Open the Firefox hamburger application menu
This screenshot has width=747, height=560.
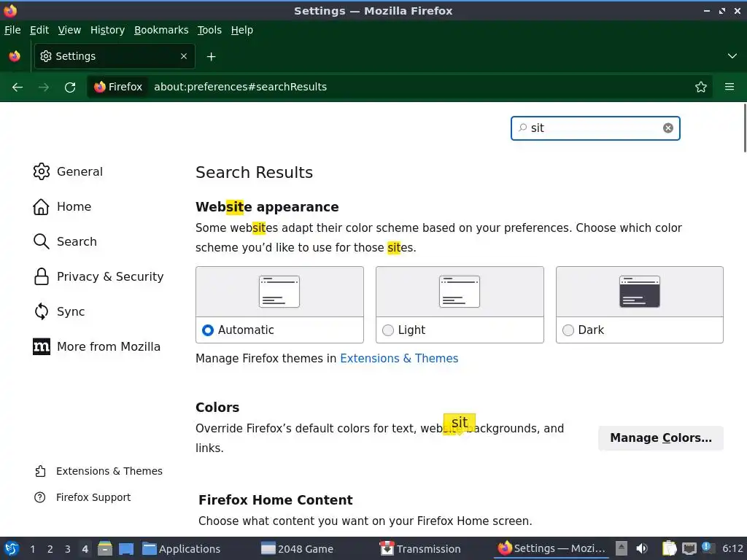[729, 87]
